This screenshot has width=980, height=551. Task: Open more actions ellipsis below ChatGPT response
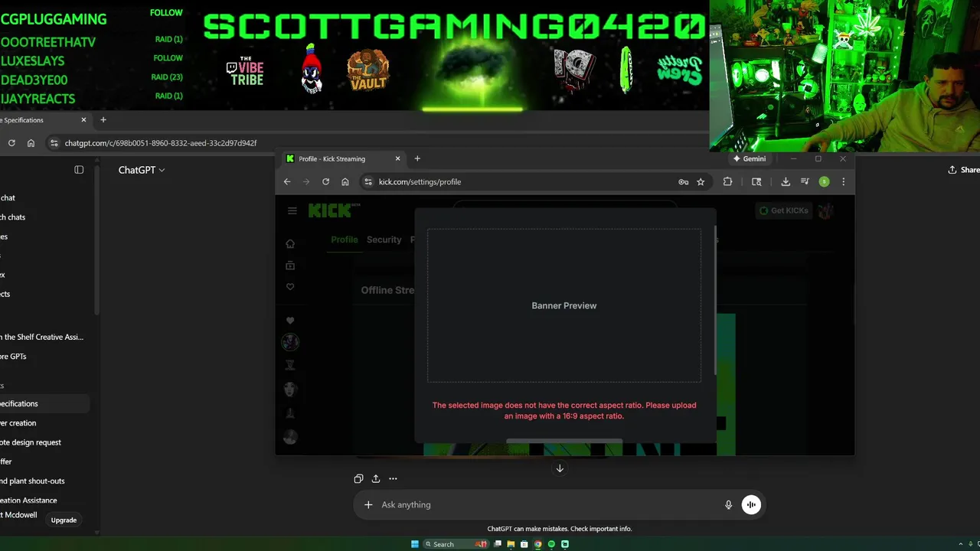point(393,478)
